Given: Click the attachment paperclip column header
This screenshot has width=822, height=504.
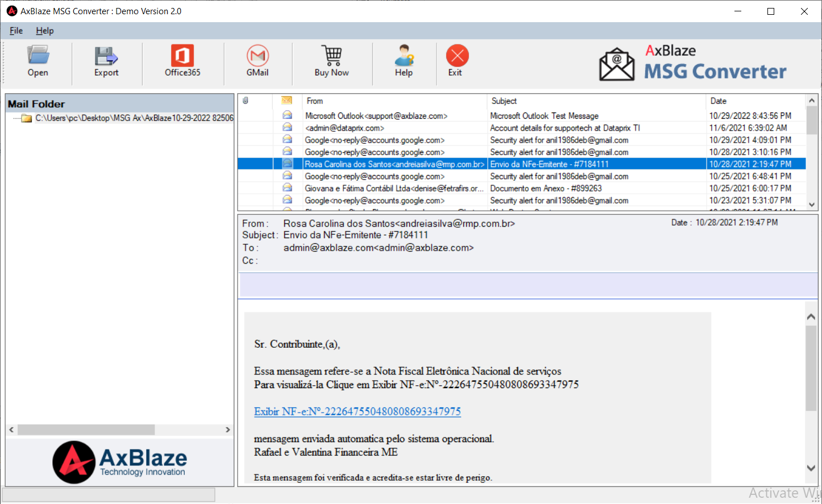Looking at the screenshot, I should coord(246,101).
